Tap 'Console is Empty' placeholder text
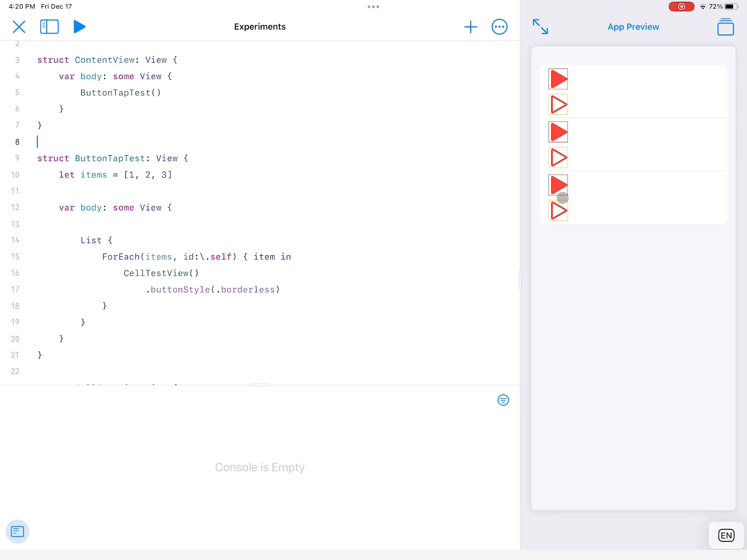 click(x=260, y=467)
